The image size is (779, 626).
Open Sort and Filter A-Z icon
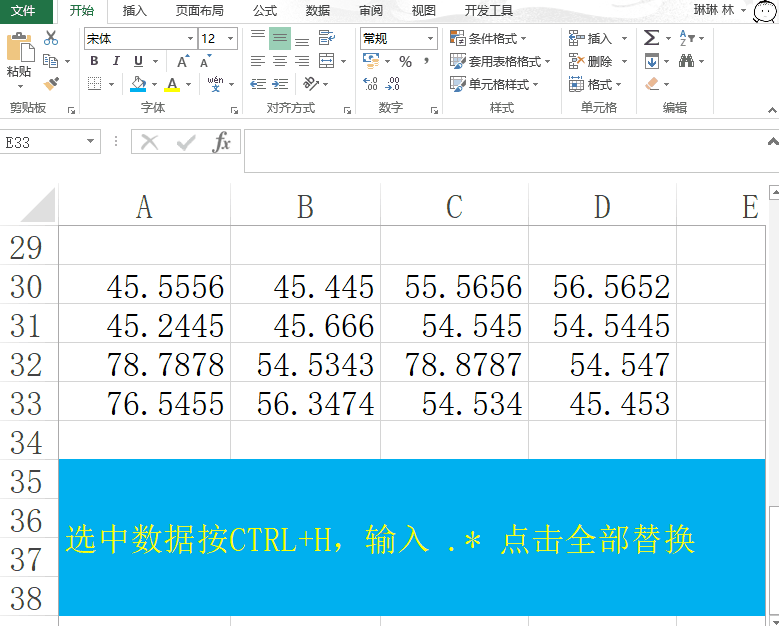(x=687, y=38)
